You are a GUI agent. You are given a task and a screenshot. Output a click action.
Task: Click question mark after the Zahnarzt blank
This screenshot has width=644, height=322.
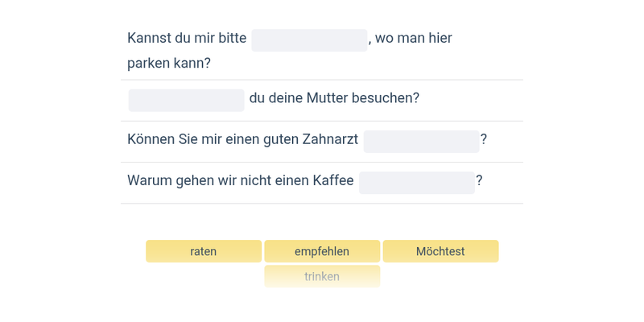[484, 139]
